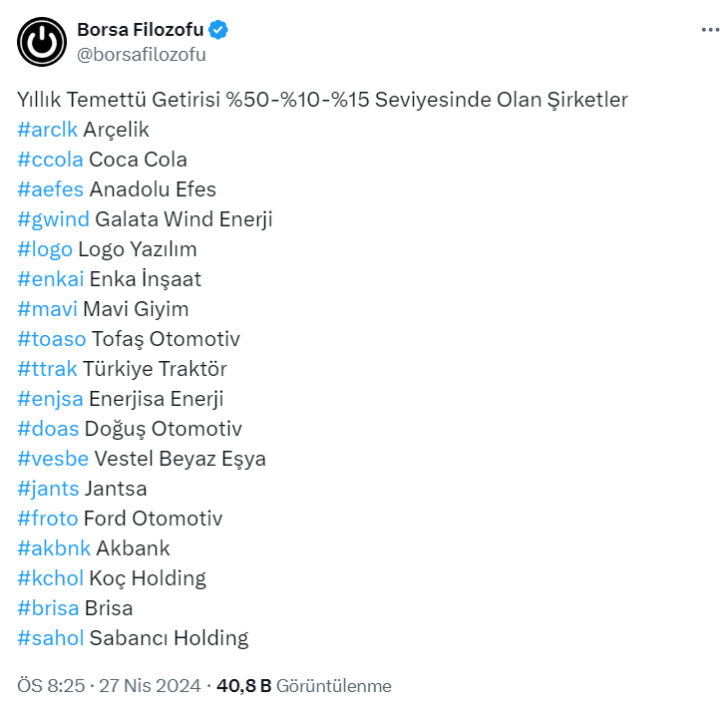The width and height of the screenshot is (728, 714).
Task: Click the blue verified badge icon
Action: (218, 30)
